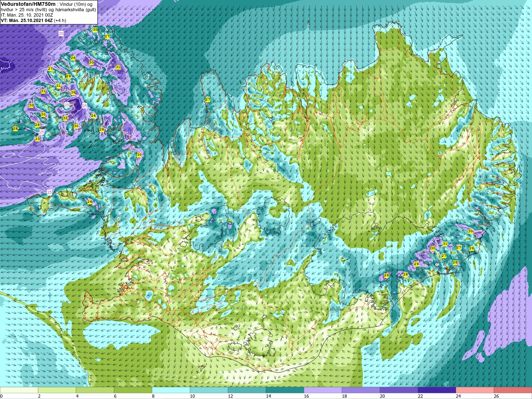Click the legend scale number 10
This screenshot has height=399, width=532.
click(x=192, y=396)
